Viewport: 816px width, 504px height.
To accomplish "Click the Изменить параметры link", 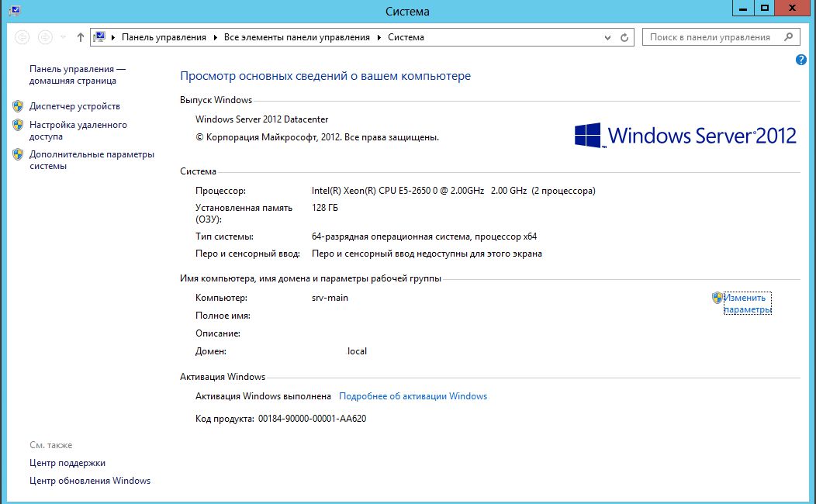I will 747,304.
